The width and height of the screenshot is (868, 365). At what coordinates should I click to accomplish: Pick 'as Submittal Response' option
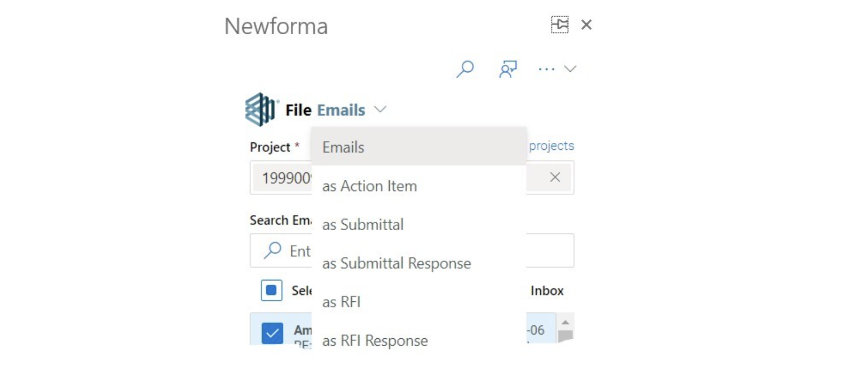pos(397,263)
